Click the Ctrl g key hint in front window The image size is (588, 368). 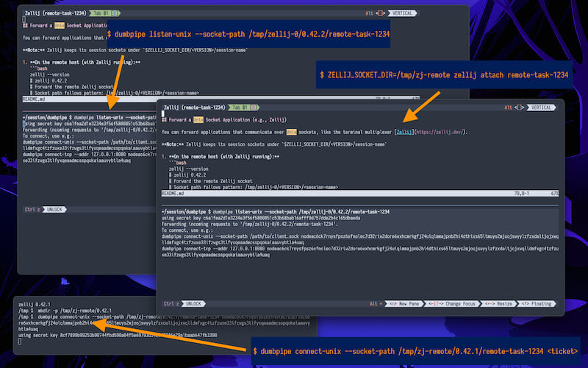pos(172,303)
